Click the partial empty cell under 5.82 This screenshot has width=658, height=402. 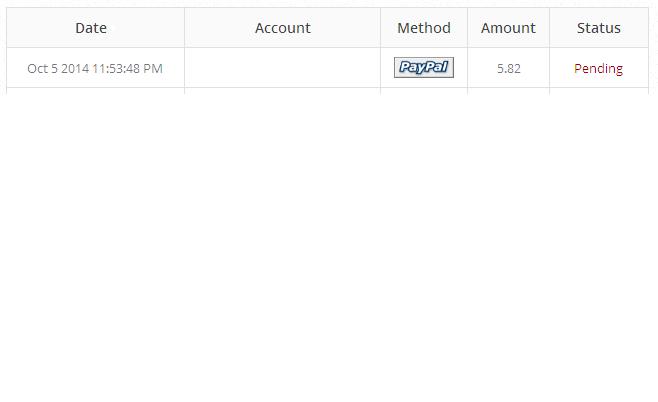coord(508,91)
